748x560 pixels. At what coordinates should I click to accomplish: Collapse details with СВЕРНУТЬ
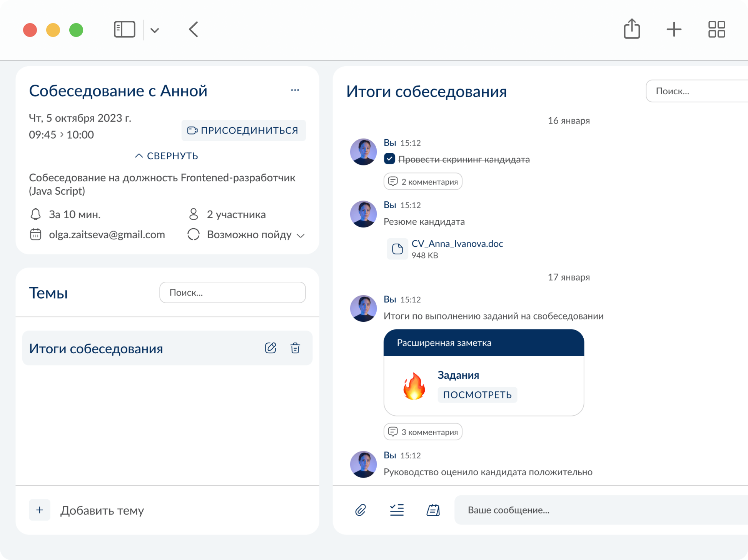[x=167, y=156]
